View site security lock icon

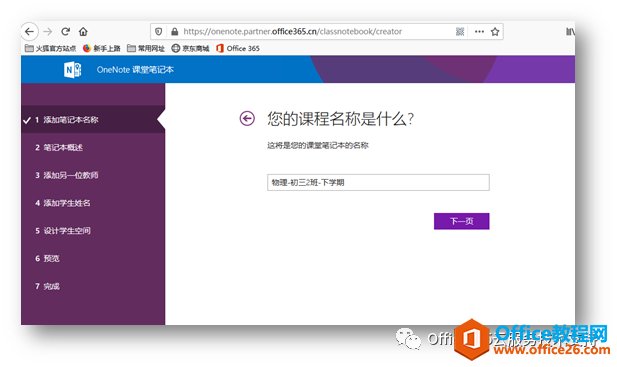pos(175,31)
